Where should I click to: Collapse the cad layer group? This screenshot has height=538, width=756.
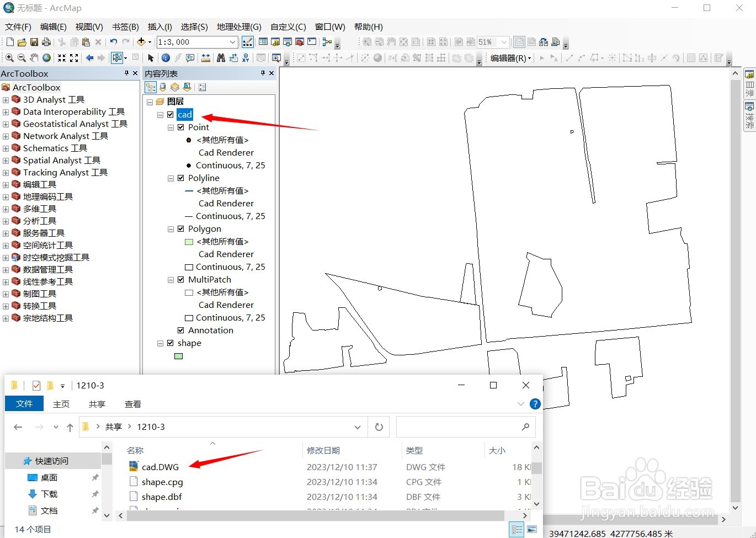[160, 114]
